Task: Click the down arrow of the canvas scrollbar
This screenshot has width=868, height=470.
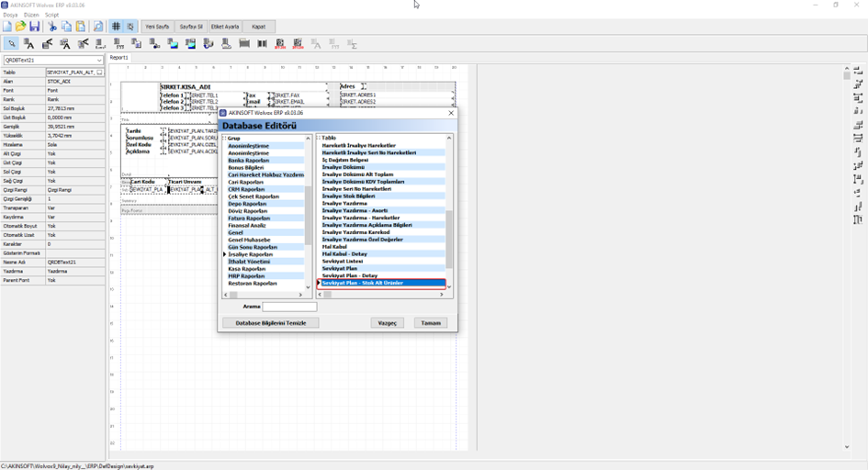Action: 846,447
